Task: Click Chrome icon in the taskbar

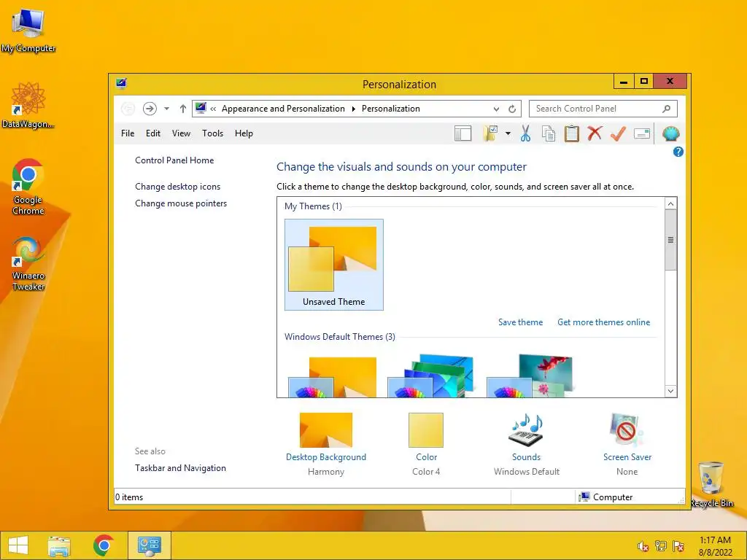Action: click(x=104, y=545)
